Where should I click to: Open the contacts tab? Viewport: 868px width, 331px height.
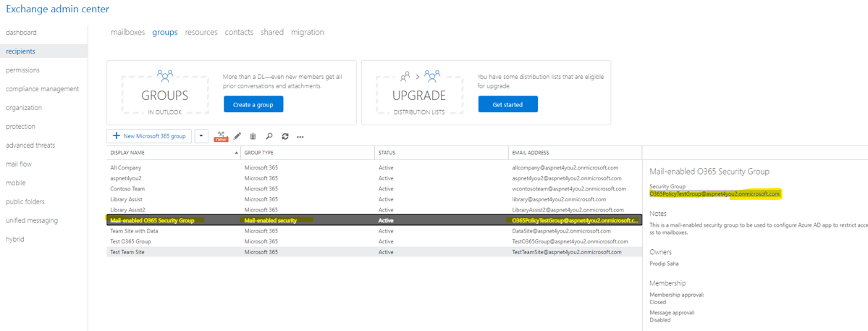(x=239, y=32)
